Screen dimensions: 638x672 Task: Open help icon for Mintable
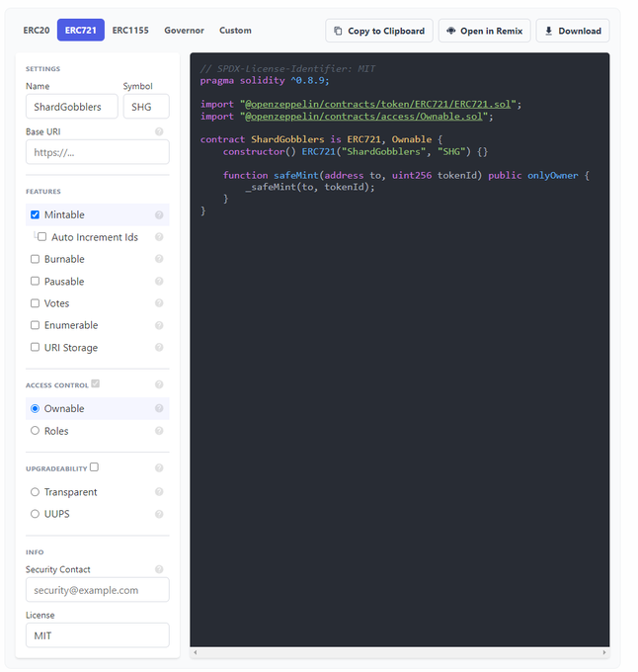(x=159, y=214)
